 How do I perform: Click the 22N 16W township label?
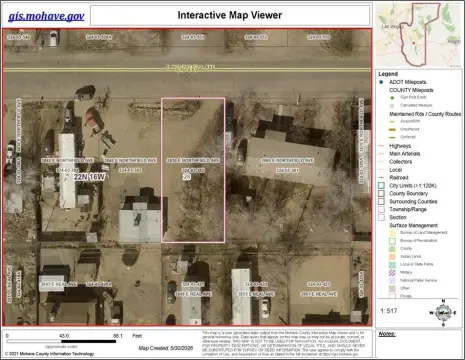pyautogui.click(x=89, y=177)
